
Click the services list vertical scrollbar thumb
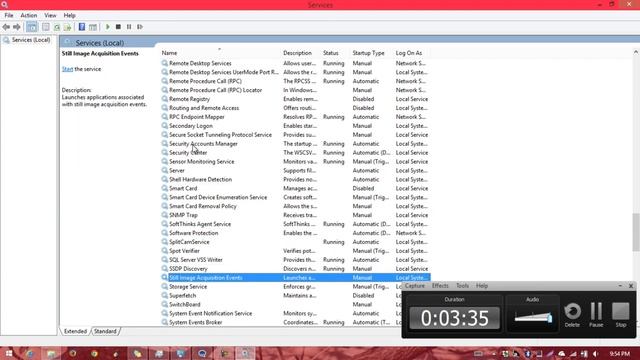(x=636, y=233)
